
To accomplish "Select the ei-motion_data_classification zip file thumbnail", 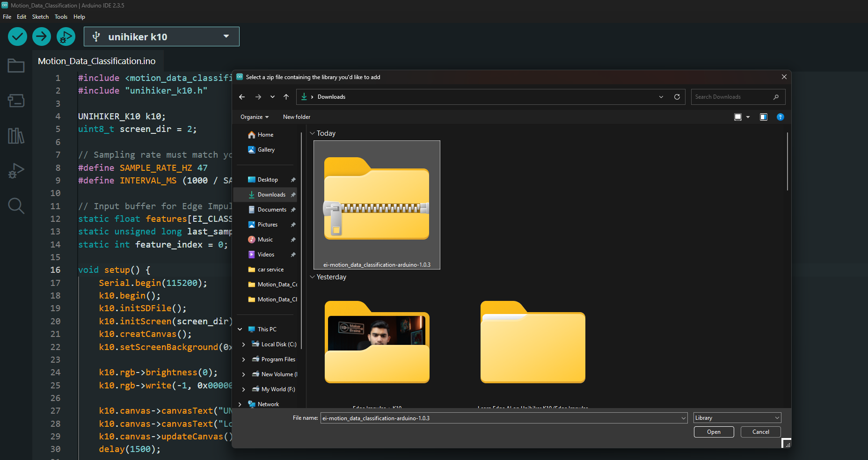I will click(377, 205).
